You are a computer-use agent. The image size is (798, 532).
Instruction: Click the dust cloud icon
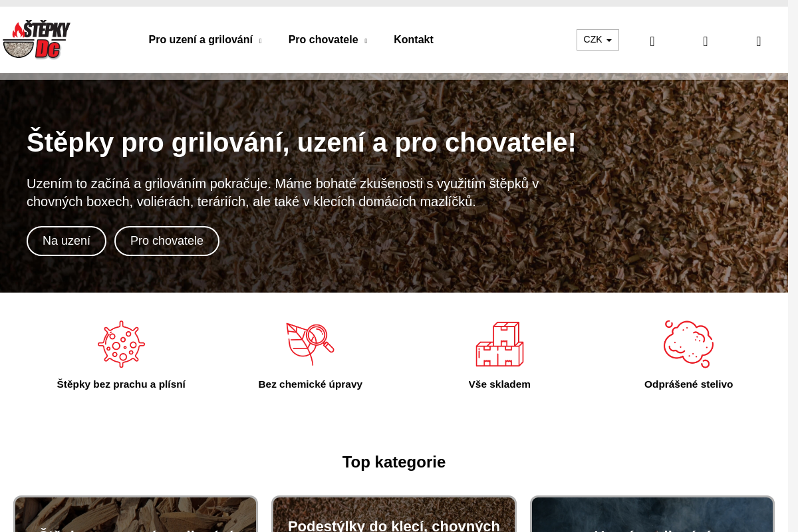[688, 344]
